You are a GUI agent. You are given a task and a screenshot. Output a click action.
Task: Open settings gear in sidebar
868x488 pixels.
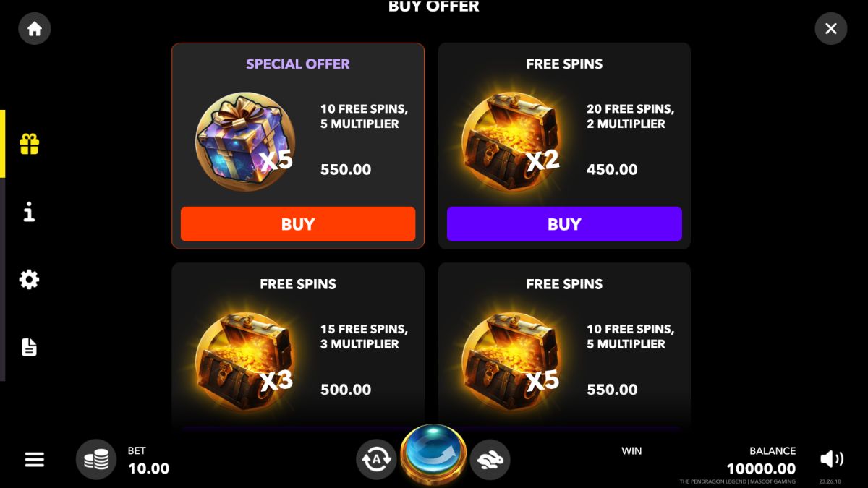[29, 280]
